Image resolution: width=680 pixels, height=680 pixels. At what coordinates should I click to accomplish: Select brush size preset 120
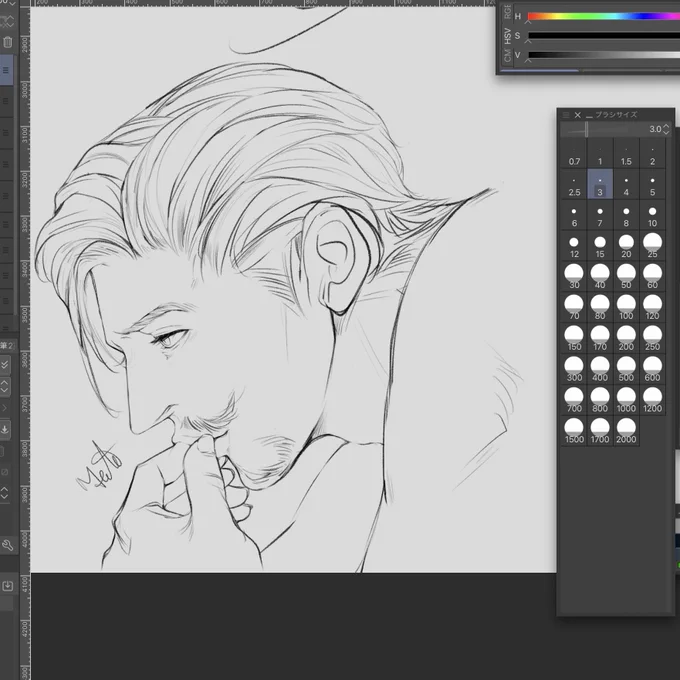coord(652,308)
